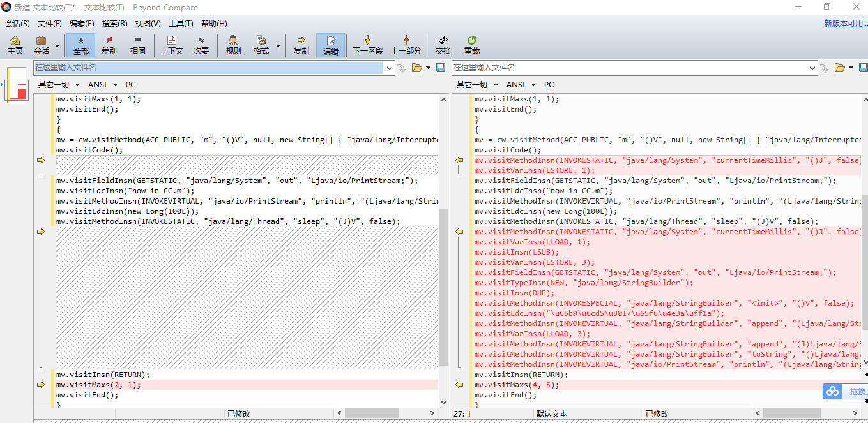Click the 重载 (Reload) icon
The width and height of the screenshot is (868, 423).
click(x=472, y=45)
